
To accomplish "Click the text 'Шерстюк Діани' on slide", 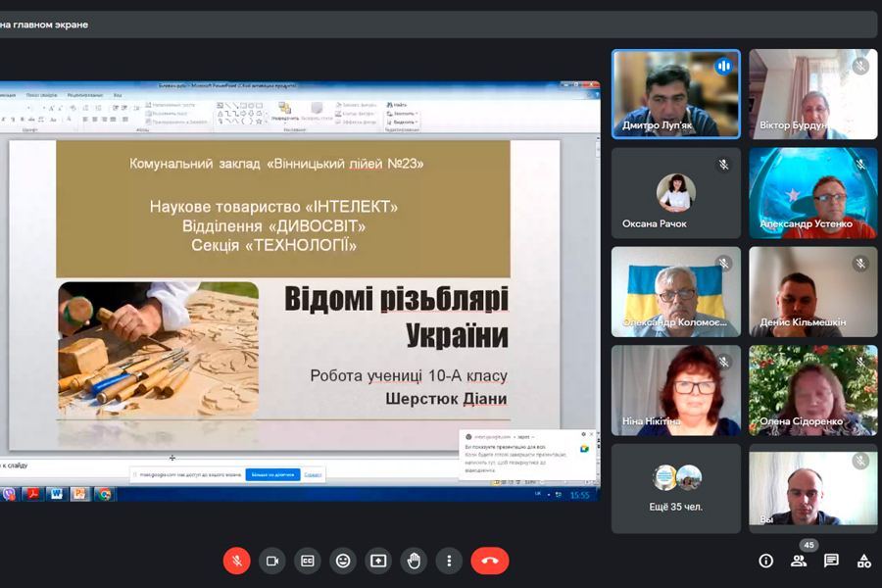I will (x=446, y=399).
